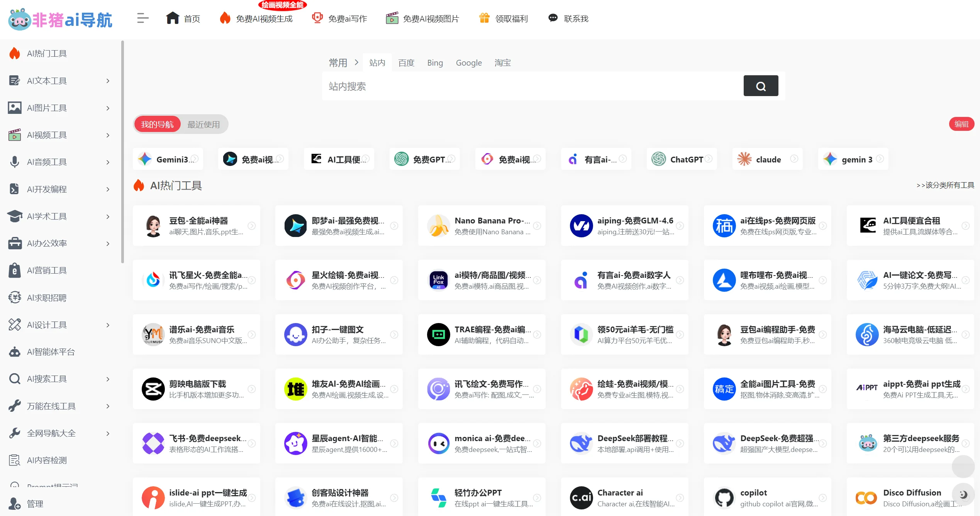980x516 pixels.
Task: Open the hamburger menu icon
Action: (142, 18)
